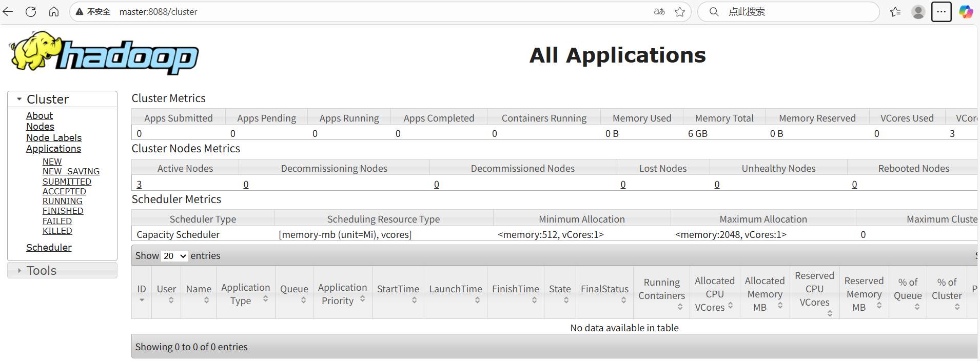Sort applications by Queue column
980x361 pixels.
pyautogui.click(x=294, y=292)
